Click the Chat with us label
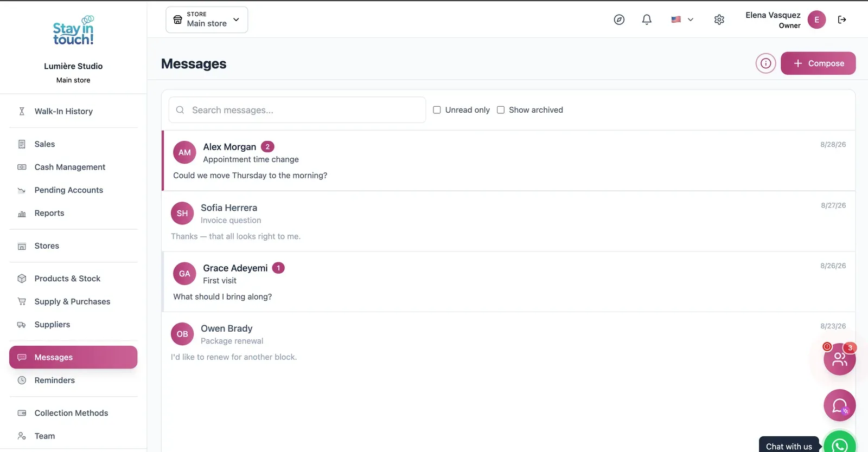868x452 pixels. pyautogui.click(x=789, y=447)
